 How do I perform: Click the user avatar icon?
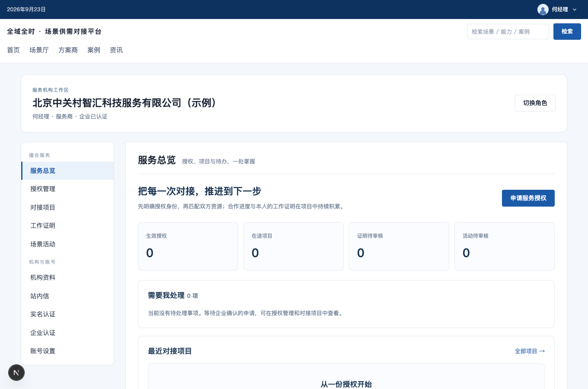point(543,10)
